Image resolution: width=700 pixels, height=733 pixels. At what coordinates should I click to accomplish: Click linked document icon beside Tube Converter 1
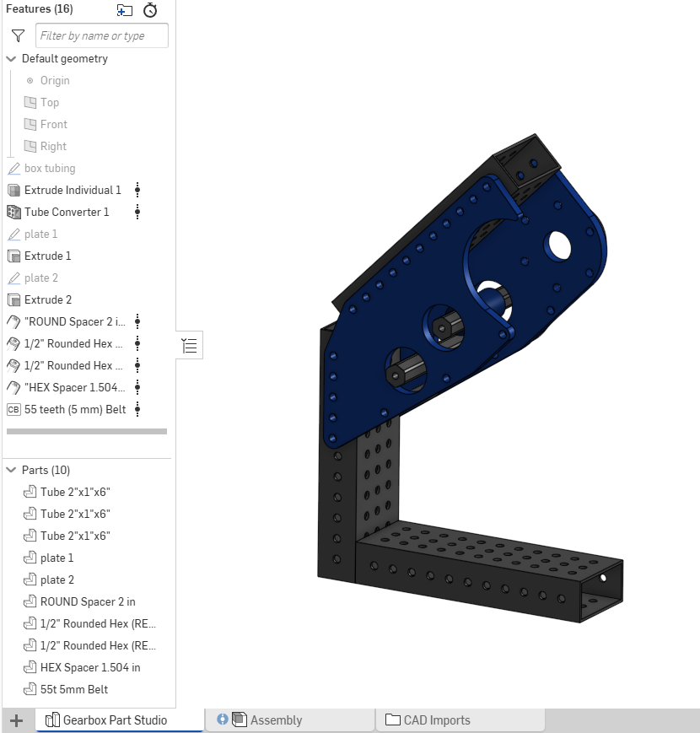coord(137,212)
